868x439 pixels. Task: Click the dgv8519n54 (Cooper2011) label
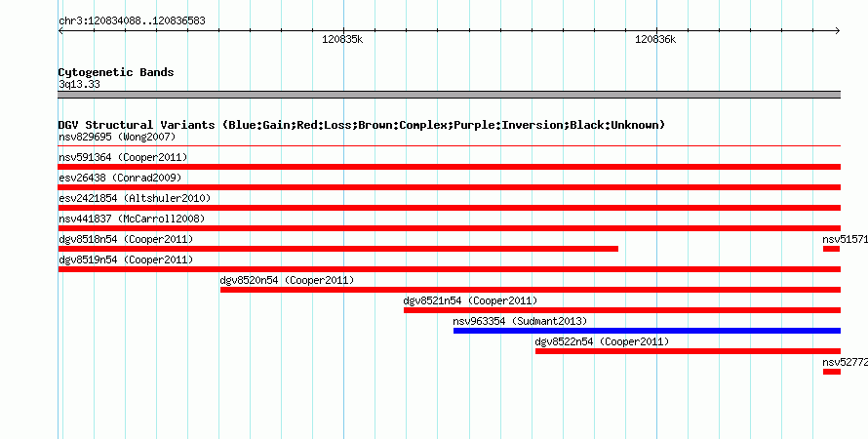coord(126,259)
